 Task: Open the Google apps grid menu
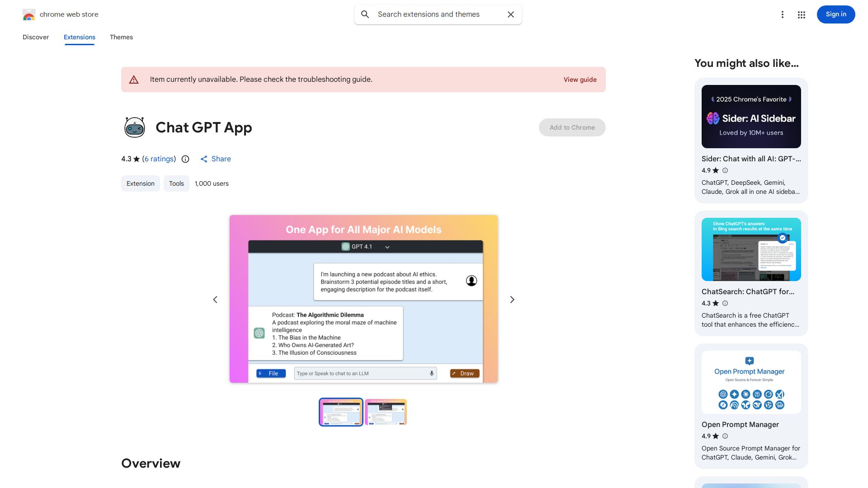pos(801,14)
